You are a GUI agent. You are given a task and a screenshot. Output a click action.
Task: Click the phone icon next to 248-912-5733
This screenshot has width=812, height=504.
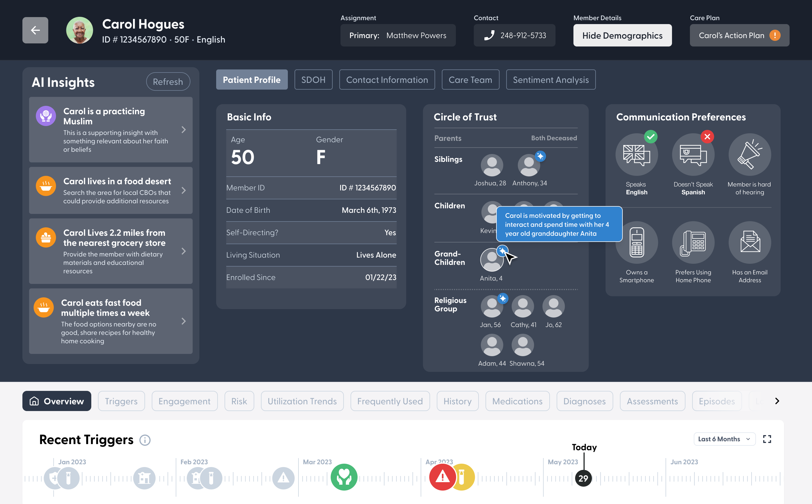click(x=490, y=35)
